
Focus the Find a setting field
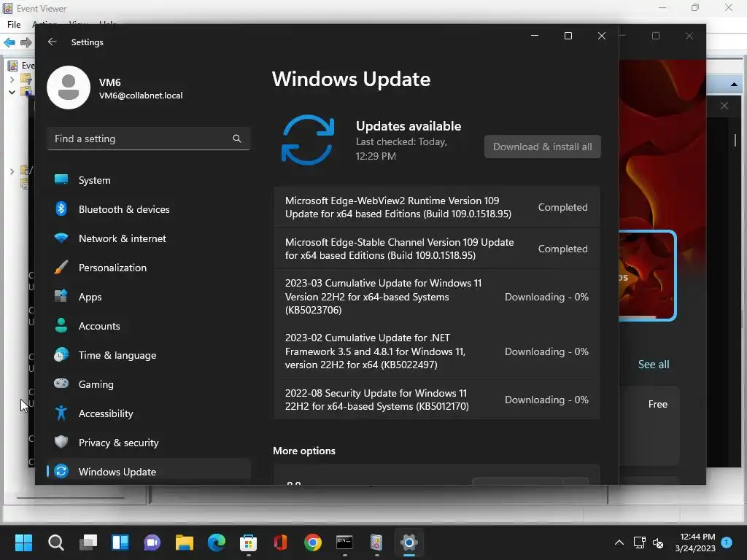[149, 139]
